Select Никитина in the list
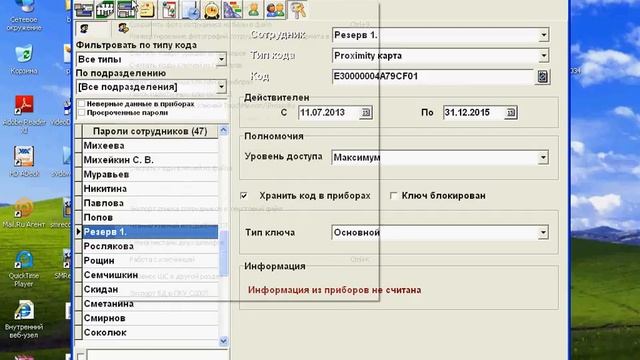Screen dimensions: 640x360 click(x=150, y=189)
